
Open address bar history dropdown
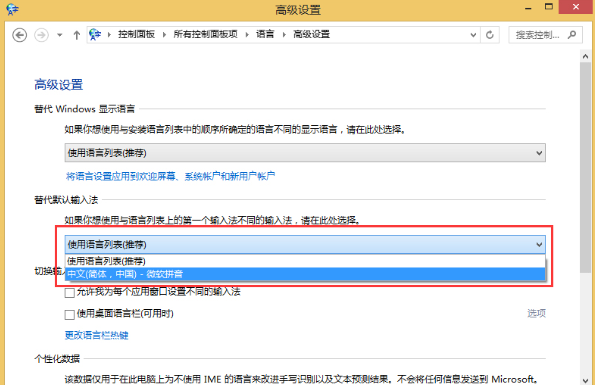pos(473,35)
